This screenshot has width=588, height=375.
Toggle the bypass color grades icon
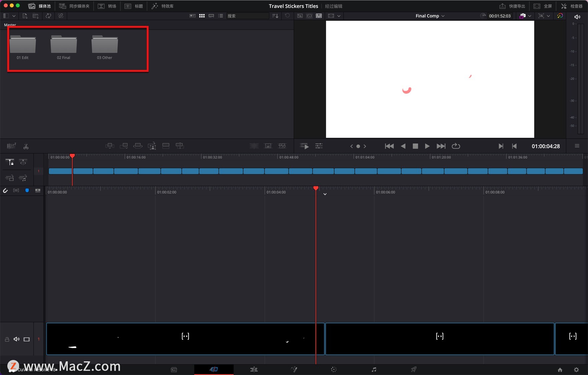pos(560,16)
